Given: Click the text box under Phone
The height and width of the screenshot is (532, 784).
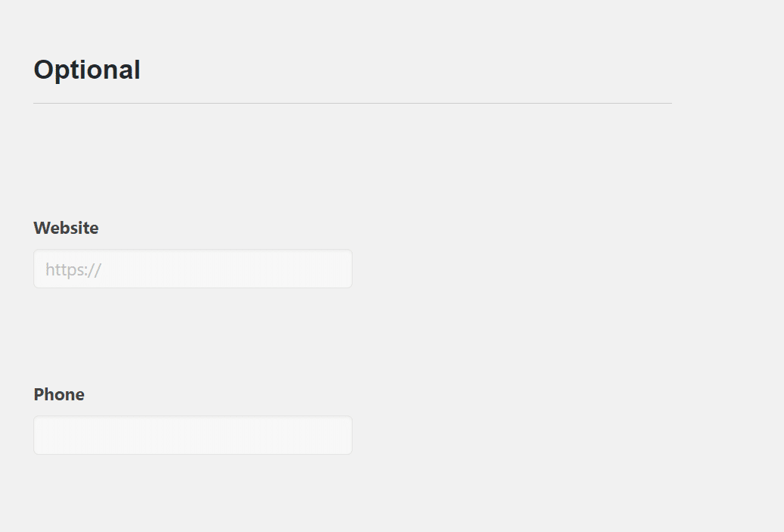Looking at the screenshot, I should click(x=193, y=435).
